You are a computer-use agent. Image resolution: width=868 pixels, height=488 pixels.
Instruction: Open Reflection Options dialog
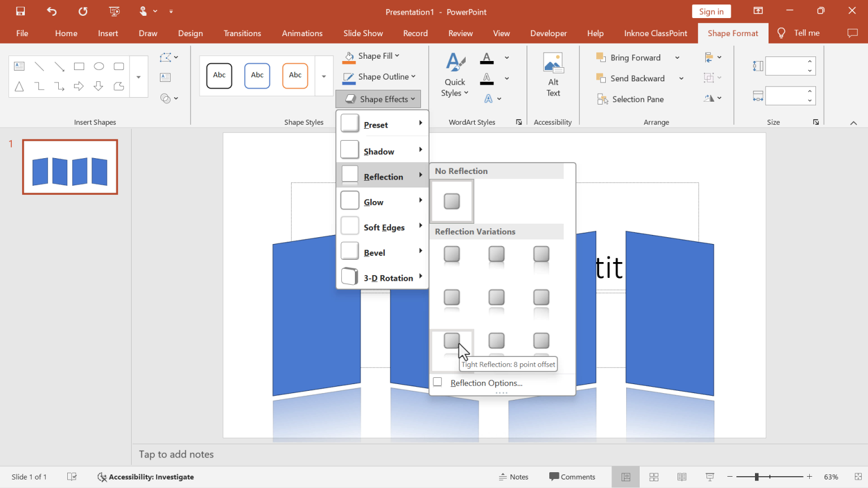(x=486, y=383)
